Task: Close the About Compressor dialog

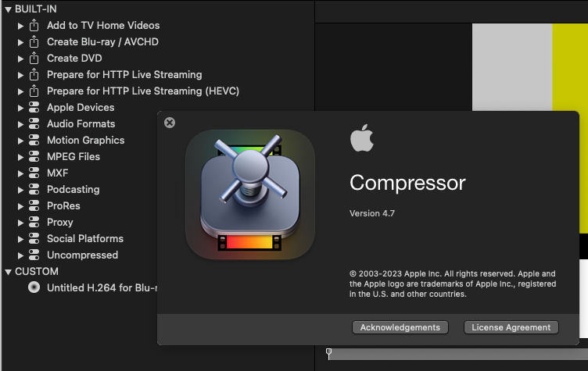Action: [x=170, y=123]
